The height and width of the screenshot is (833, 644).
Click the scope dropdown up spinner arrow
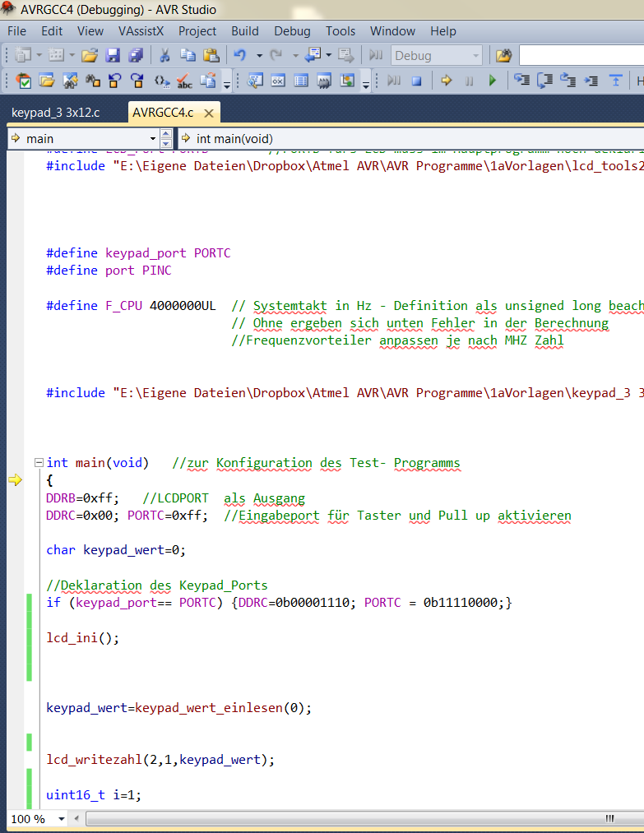coord(166,133)
